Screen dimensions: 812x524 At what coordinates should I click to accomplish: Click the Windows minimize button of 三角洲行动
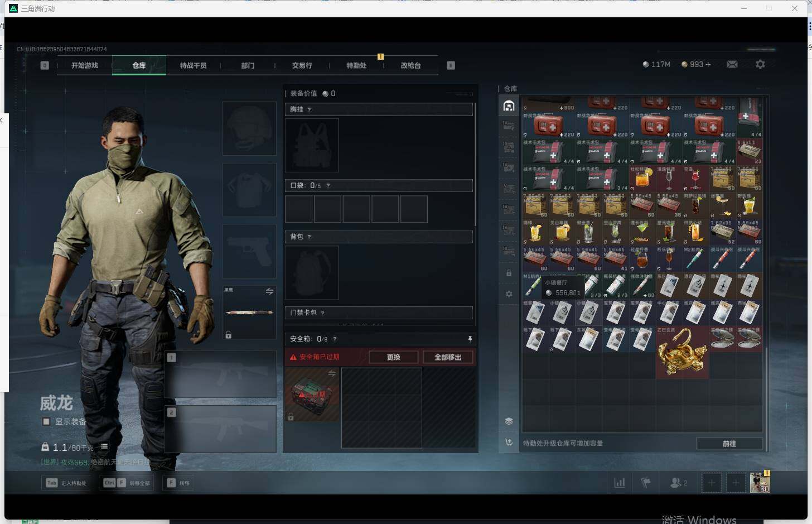[x=743, y=8]
